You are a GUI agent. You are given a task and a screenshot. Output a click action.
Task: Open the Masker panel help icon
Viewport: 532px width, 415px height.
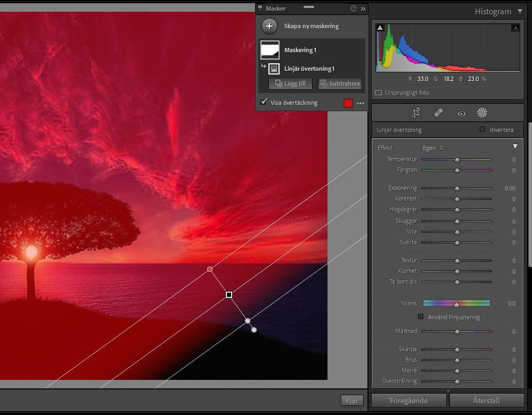[x=354, y=9]
